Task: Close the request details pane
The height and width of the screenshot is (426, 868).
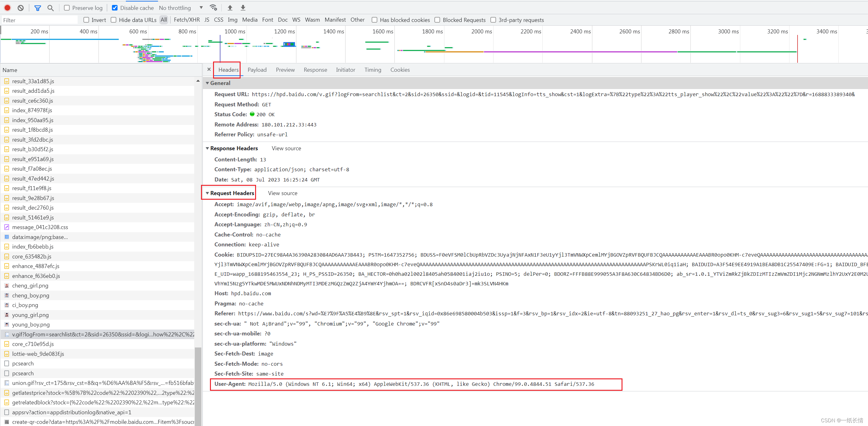Action: tap(209, 69)
